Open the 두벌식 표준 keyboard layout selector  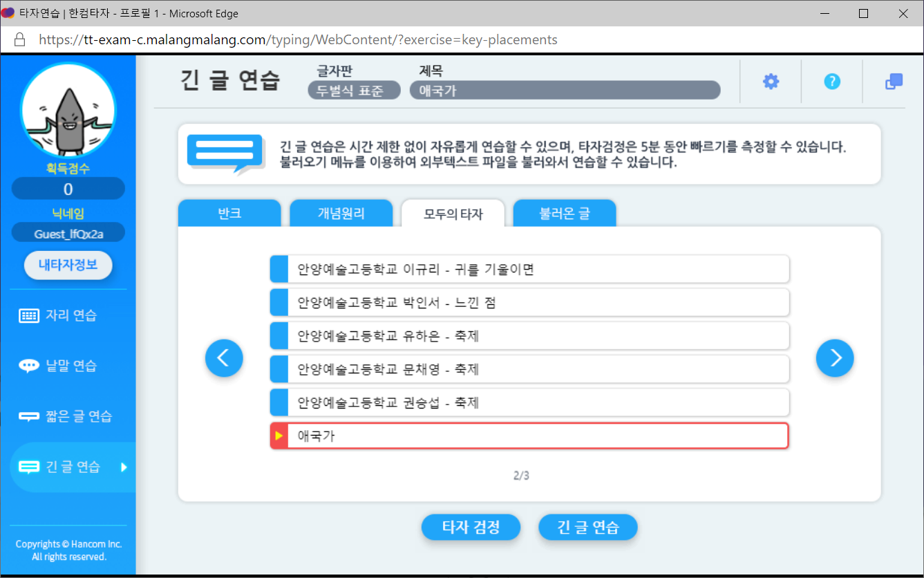[354, 91]
